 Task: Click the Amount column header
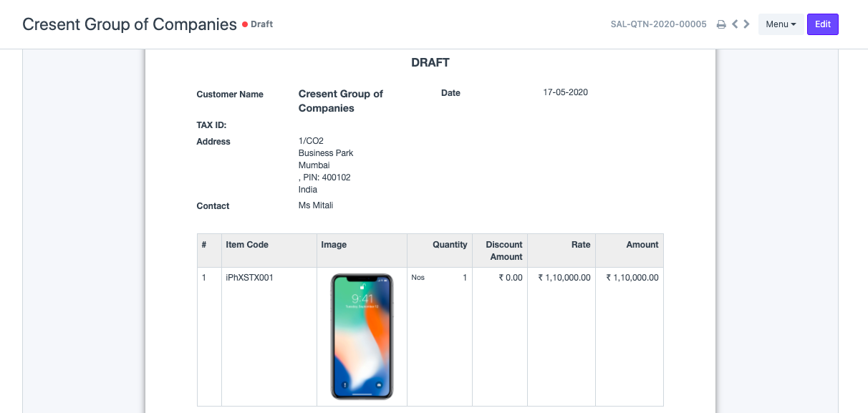642,245
